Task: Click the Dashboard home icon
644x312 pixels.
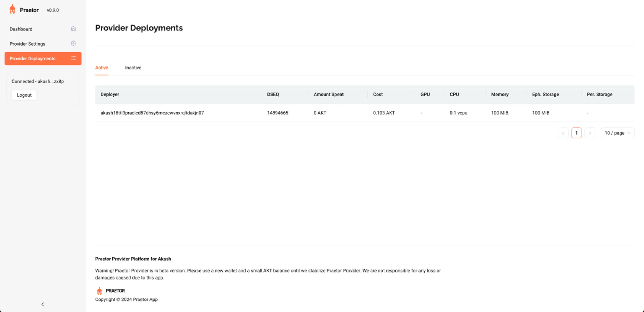Action: 73,29
